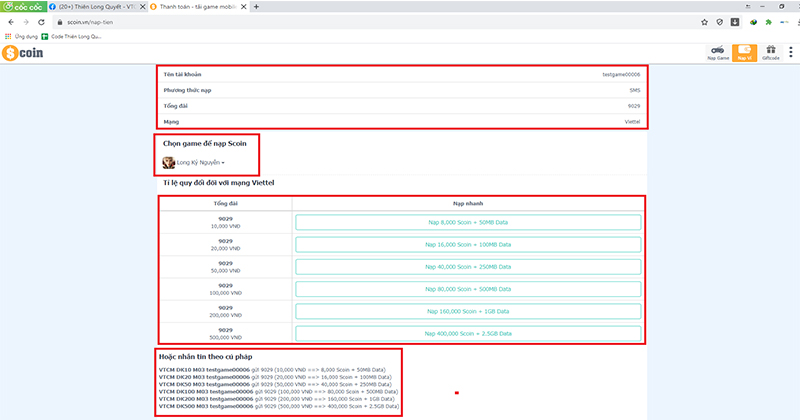Click the 9029 Tổng đài value in account info
800x420 pixels.
634,106
